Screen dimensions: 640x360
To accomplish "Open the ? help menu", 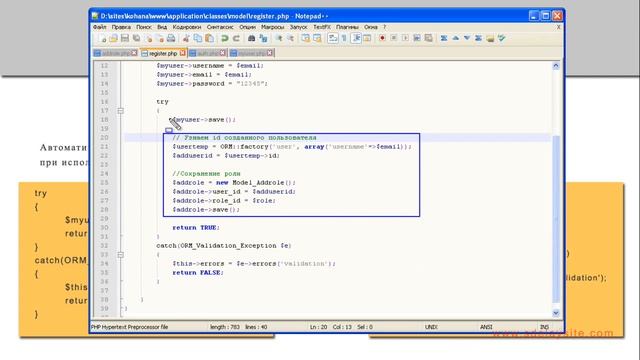I will pos(384,27).
